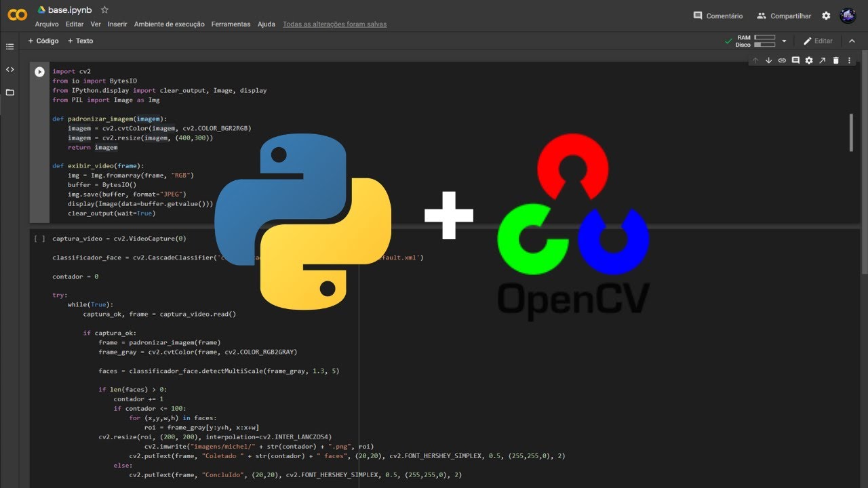Click the 'buffer = BytesIO()' line
Viewport: 868px width, 488px height.
102,184
